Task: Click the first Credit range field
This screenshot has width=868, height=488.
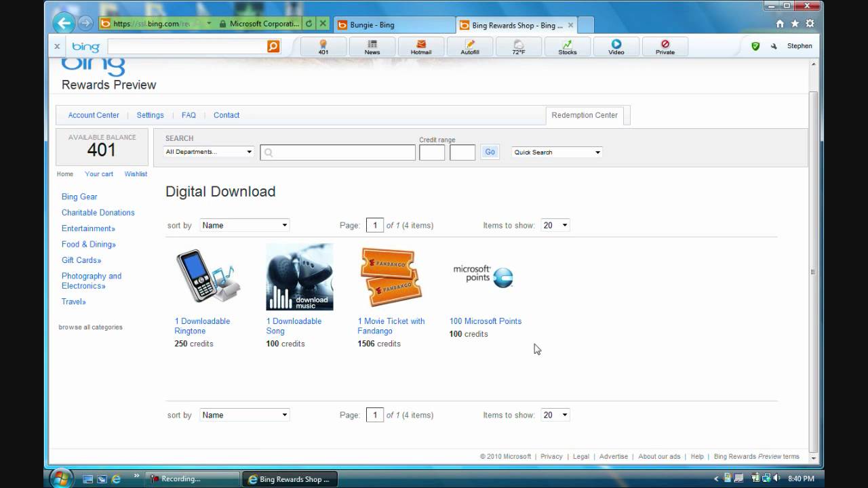Action: tap(432, 152)
